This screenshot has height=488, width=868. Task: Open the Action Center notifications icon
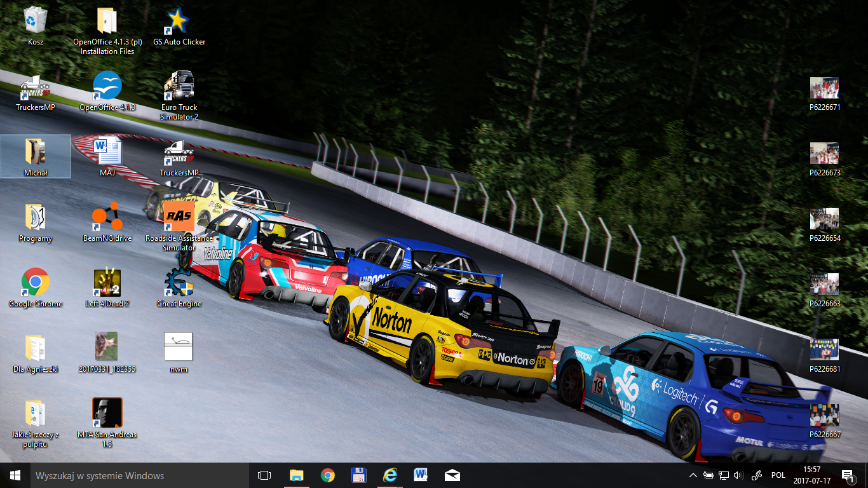pyautogui.click(x=848, y=475)
